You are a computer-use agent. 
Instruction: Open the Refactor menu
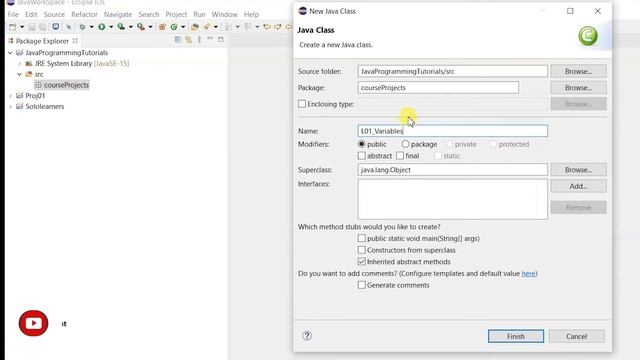(84, 14)
